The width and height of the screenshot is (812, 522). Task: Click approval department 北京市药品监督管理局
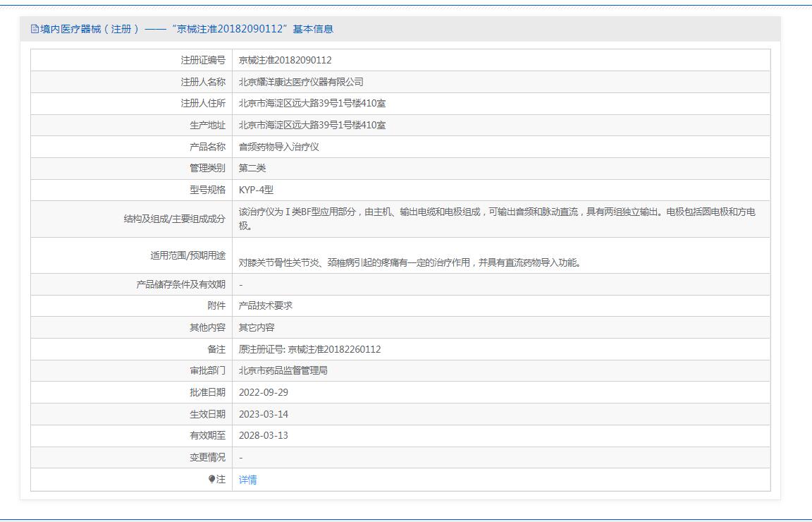pyautogui.click(x=283, y=370)
